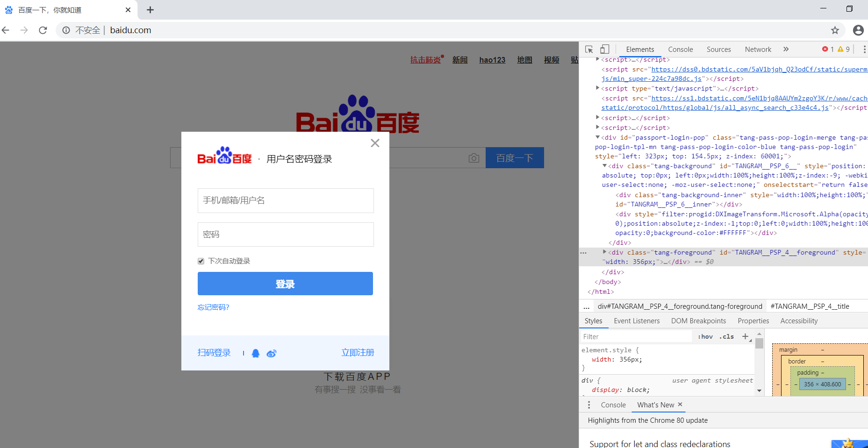Switch to the Console panel tab

pos(681,49)
